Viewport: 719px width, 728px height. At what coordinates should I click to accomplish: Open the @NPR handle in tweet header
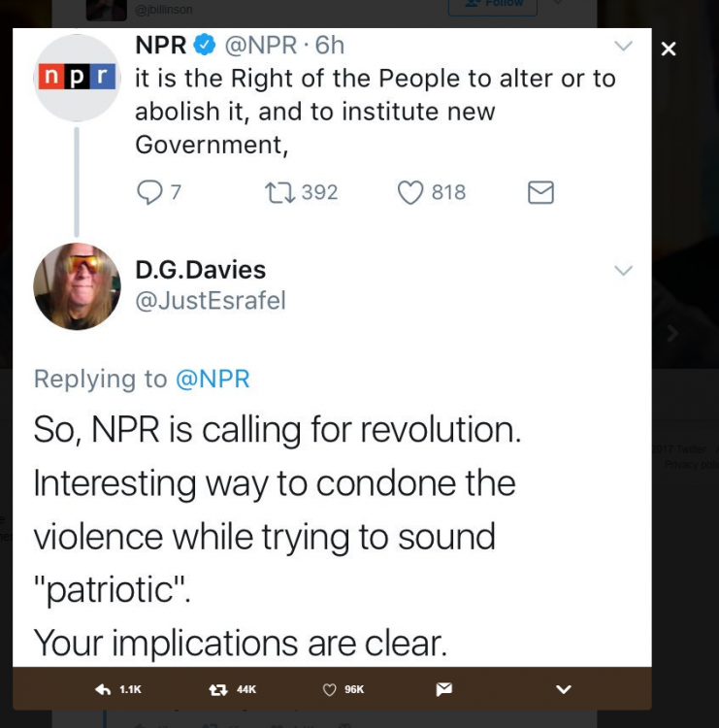click(260, 46)
